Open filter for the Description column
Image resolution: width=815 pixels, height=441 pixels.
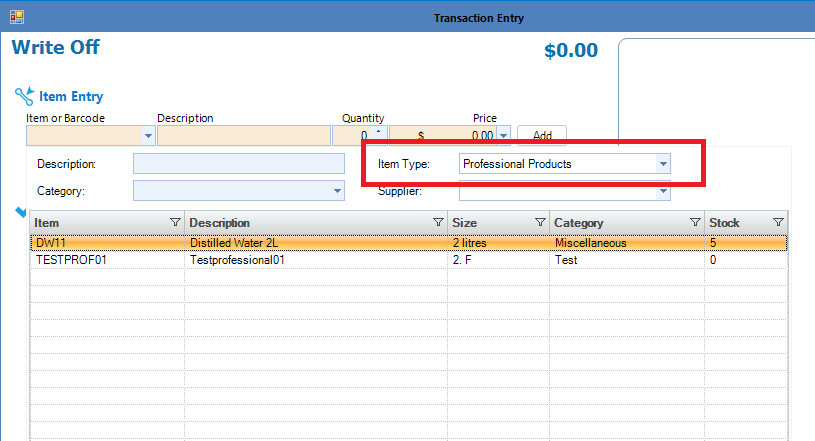pyautogui.click(x=437, y=222)
